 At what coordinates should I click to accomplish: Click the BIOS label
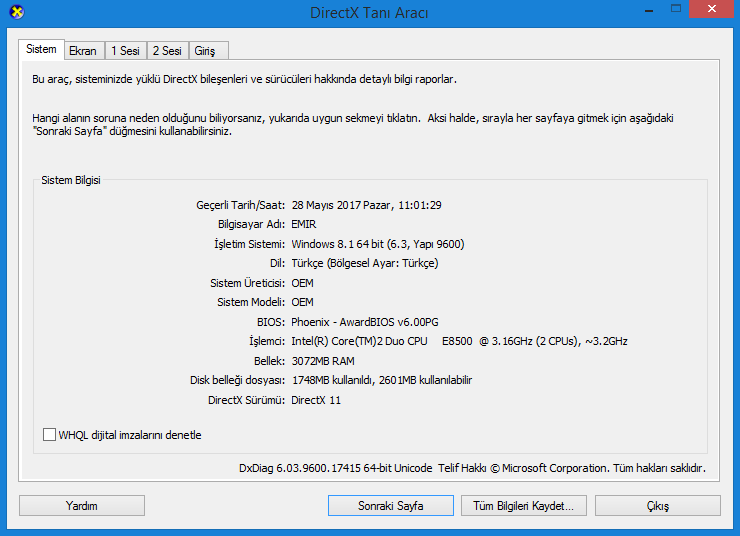pyautogui.click(x=271, y=322)
